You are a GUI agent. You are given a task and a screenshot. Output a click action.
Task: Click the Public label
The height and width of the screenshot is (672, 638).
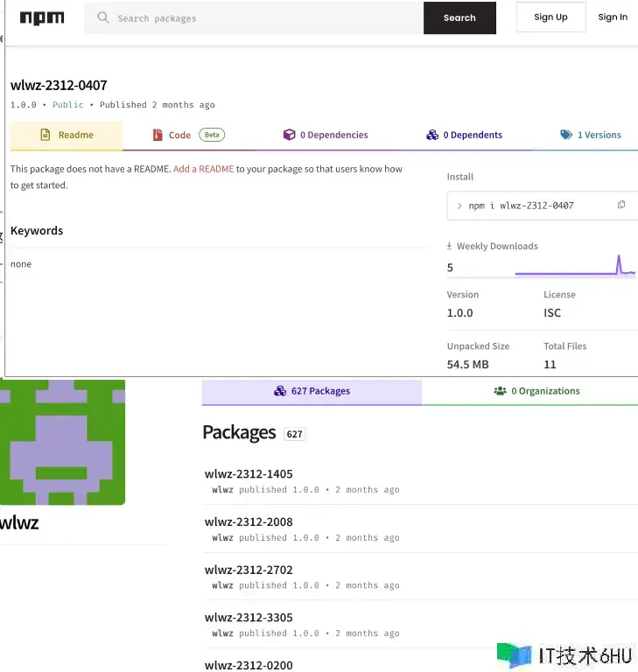67,105
